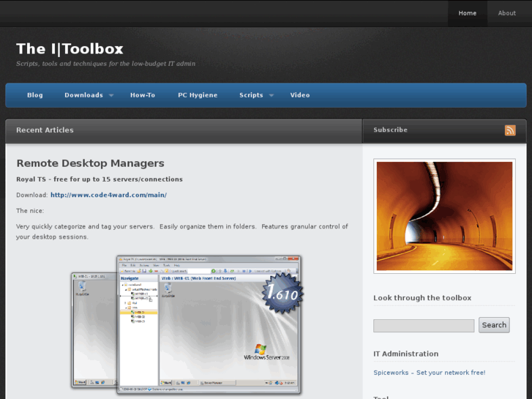The image size is (532, 399).
Task: Open the How-To section
Action: [143, 95]
